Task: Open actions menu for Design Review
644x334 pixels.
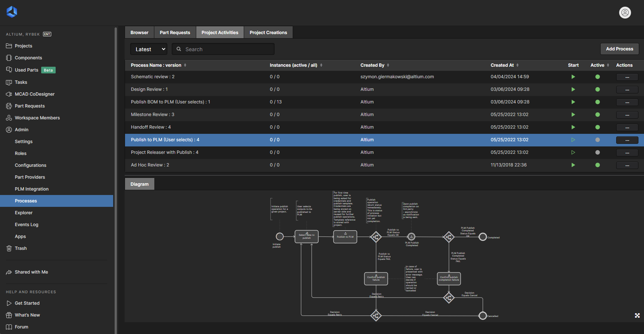Action: tap(627, 90)
